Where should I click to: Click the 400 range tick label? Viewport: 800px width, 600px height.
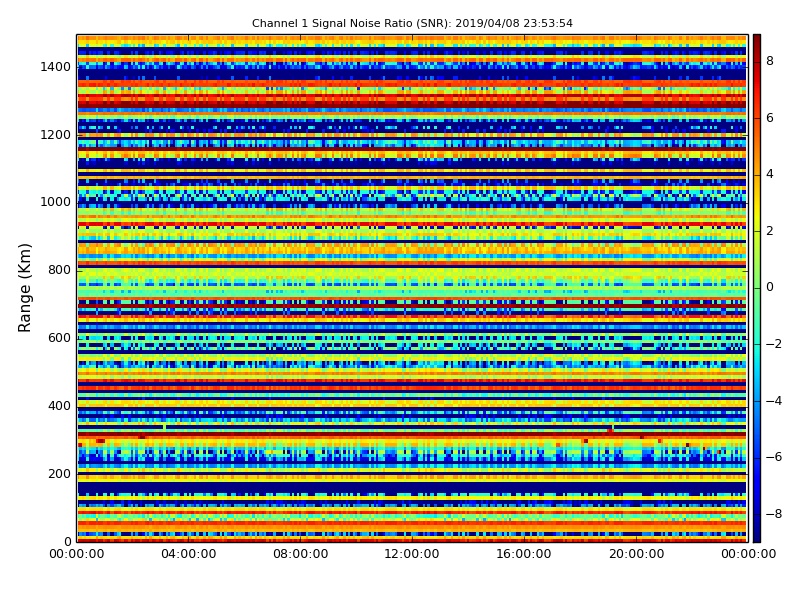[x=59, y=406]
